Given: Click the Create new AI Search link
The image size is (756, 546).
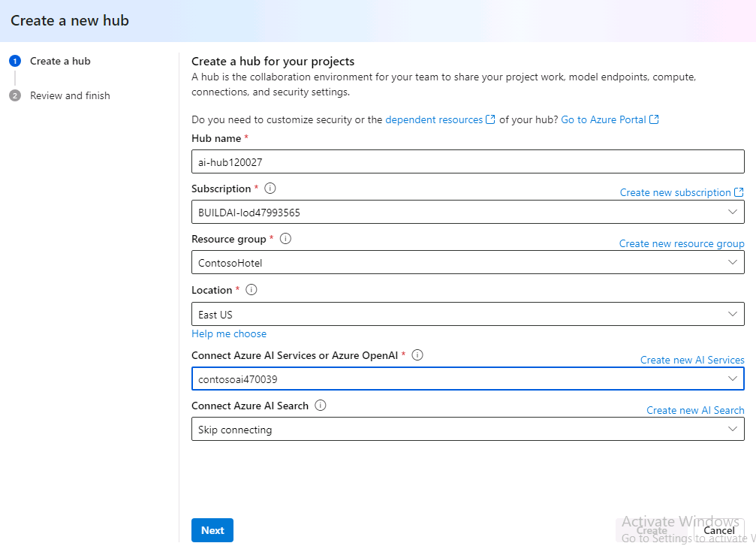Looking at the screenshot, I should (695, 410).
